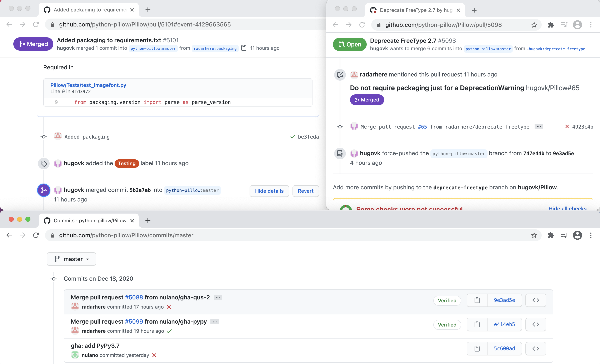600x364 pixels.
Task: Reload the PR #5098 page
Action: [x=362, y=25]
